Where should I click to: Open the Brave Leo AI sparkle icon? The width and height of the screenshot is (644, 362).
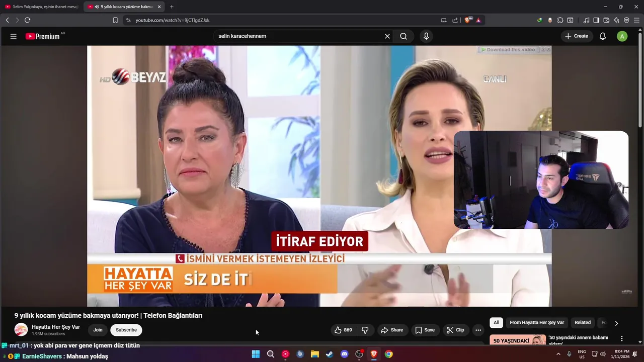(x=616, y=20)
